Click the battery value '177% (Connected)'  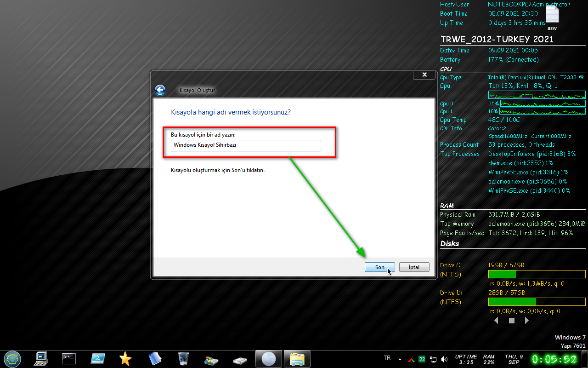[513, 59]
